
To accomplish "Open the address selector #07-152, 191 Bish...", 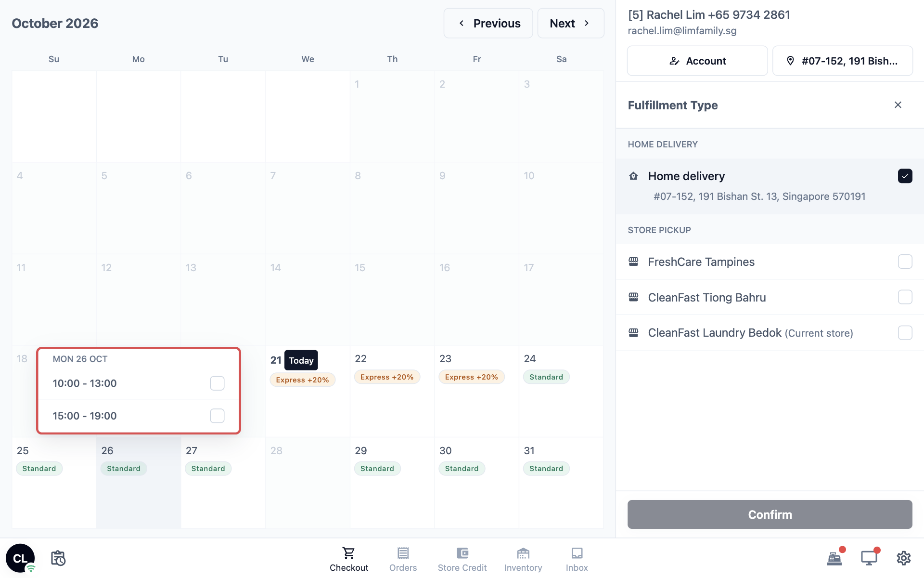I will pyautogui.click(x=842, y=61).
